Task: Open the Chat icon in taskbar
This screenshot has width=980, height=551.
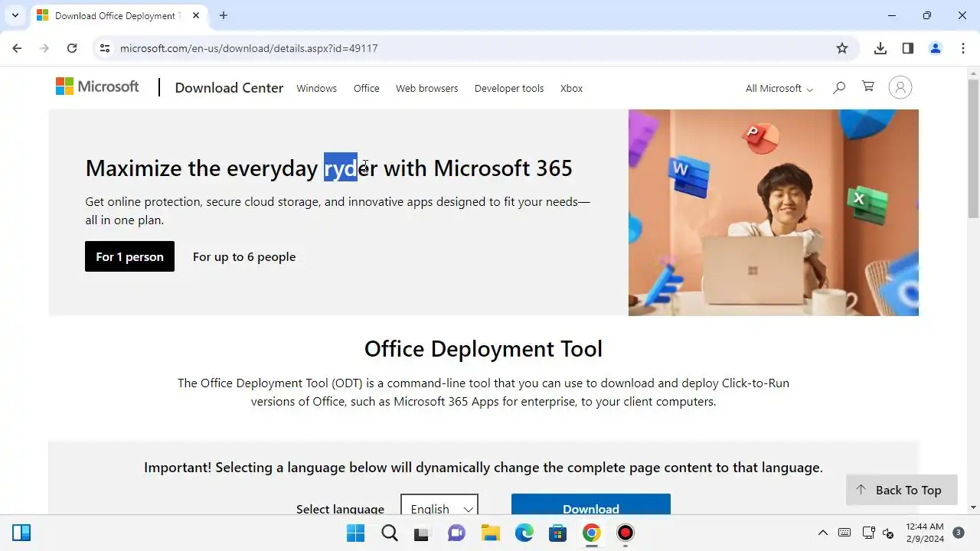Action: click(457, 533)
